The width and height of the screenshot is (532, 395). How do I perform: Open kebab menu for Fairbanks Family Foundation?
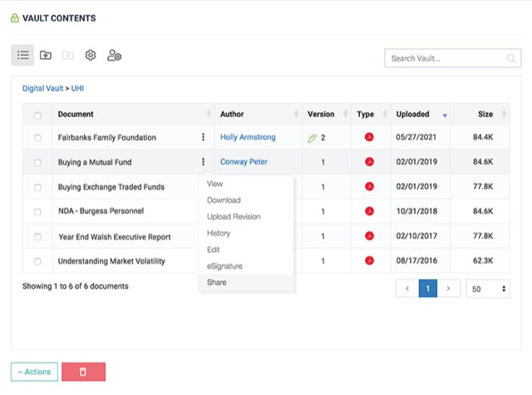203,136
